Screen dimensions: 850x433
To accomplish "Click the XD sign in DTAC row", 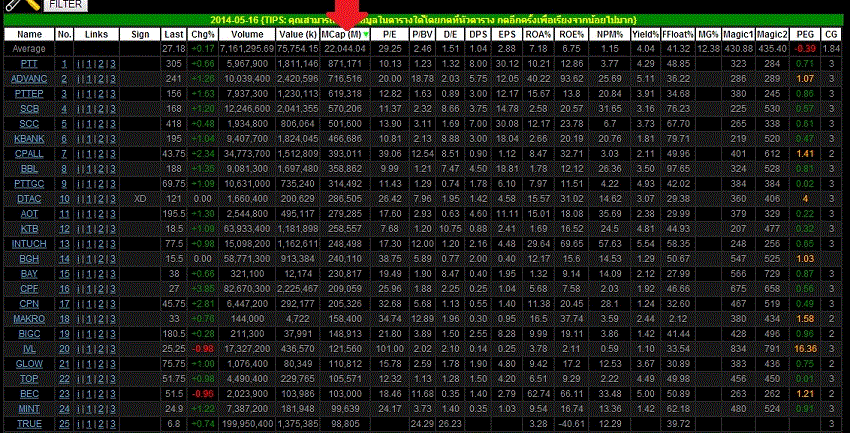I will tap(140, 199).
